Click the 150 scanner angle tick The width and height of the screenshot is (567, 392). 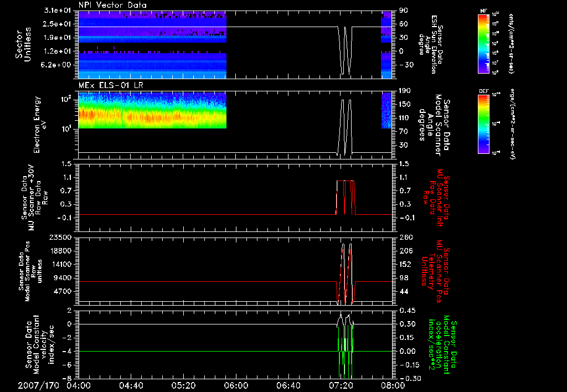[406, 104]
